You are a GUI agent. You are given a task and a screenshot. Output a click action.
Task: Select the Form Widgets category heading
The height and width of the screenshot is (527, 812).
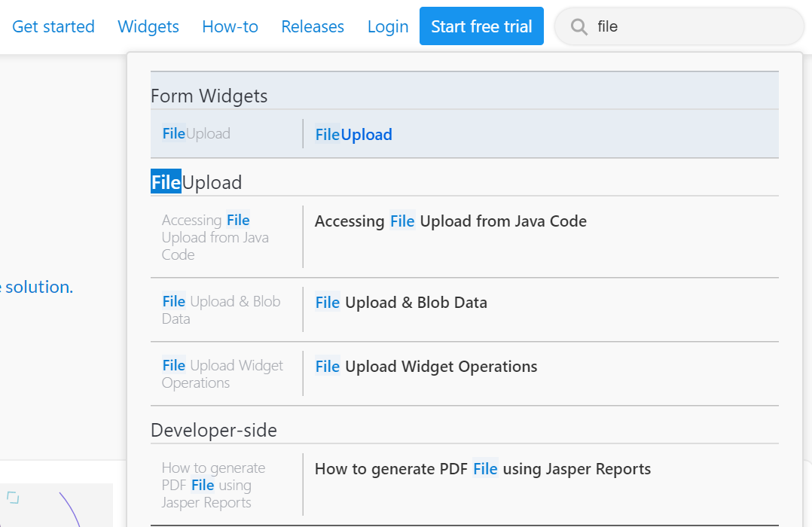pyautogui.click(x=209, y=96)
